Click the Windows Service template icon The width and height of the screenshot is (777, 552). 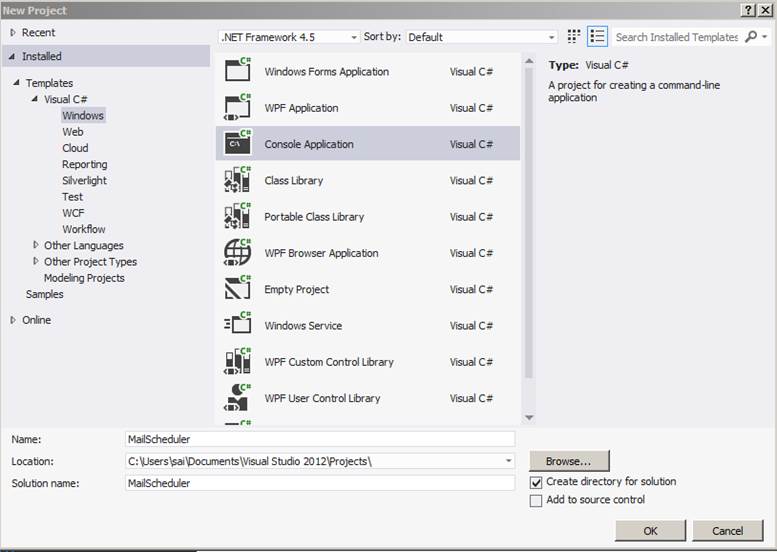coord(238,324)
